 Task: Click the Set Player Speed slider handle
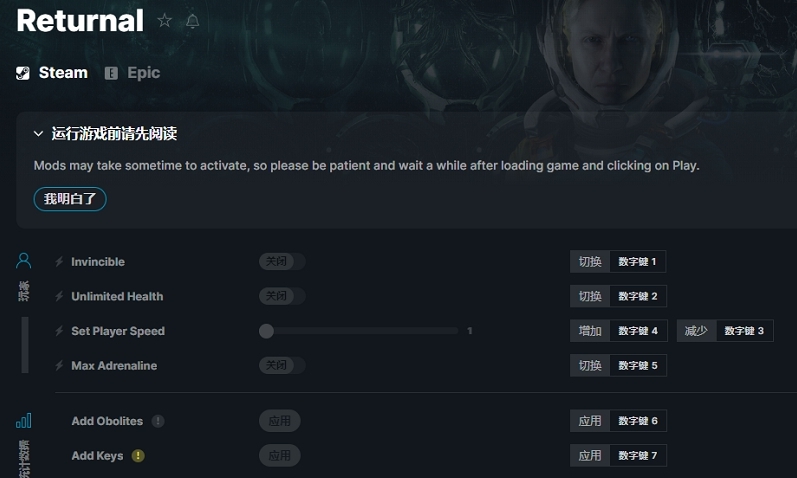pyautogui.click(x=266, y=331)
